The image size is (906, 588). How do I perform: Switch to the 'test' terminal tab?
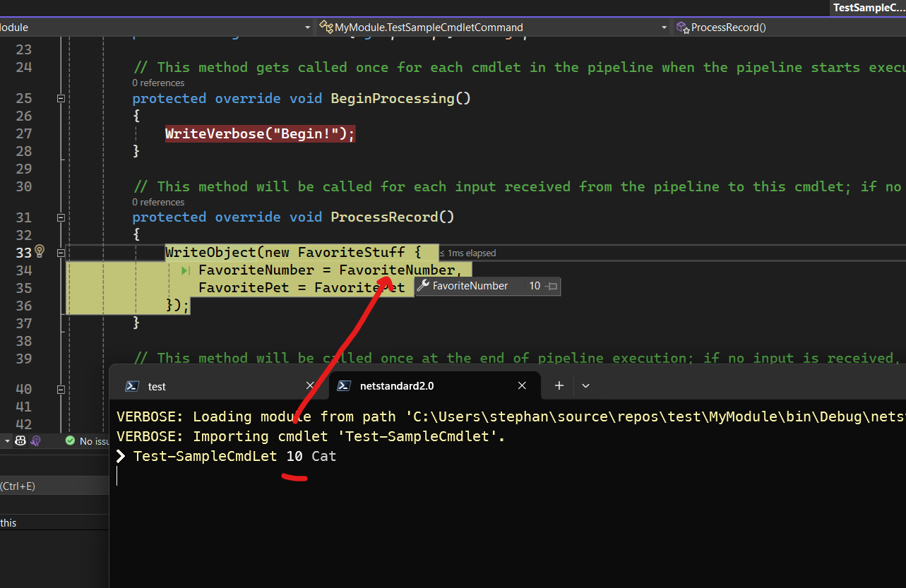point(157,386)
